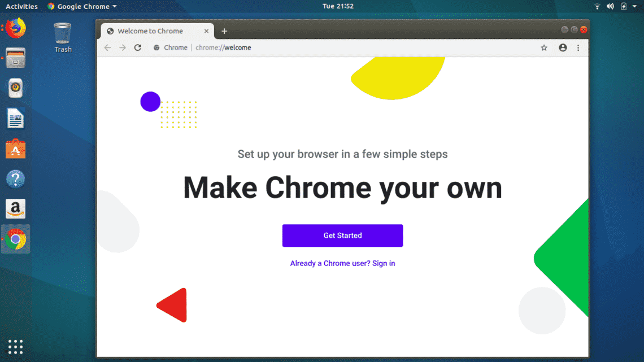Open the 'Already a Chrome user? Sign in' link
The width and height of the screenshot is (644, 362).
(342, 264)
